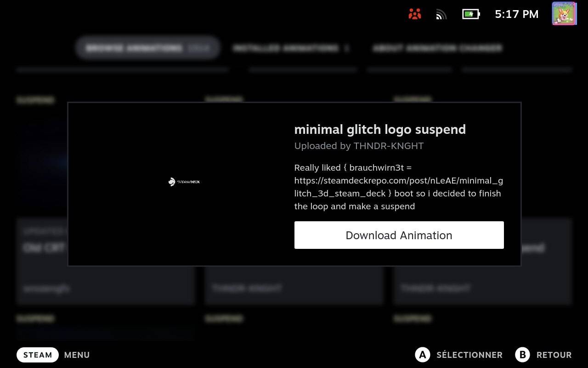Viewport: 588px width, 368px height.
Task: Select the STEAM menu button
Action: tap(38, 355)
